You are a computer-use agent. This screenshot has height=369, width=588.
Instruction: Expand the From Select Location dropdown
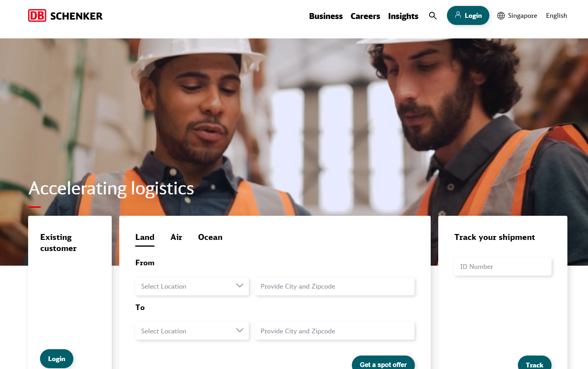tap(192, 286)
